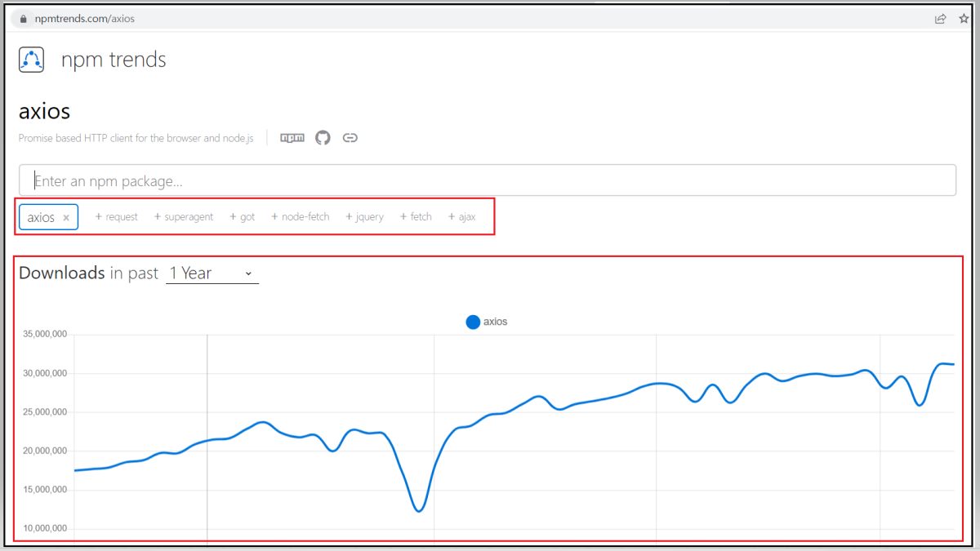980x551 pixels.
Task: Click the axios label inside the selected chip
Action: 41,218
